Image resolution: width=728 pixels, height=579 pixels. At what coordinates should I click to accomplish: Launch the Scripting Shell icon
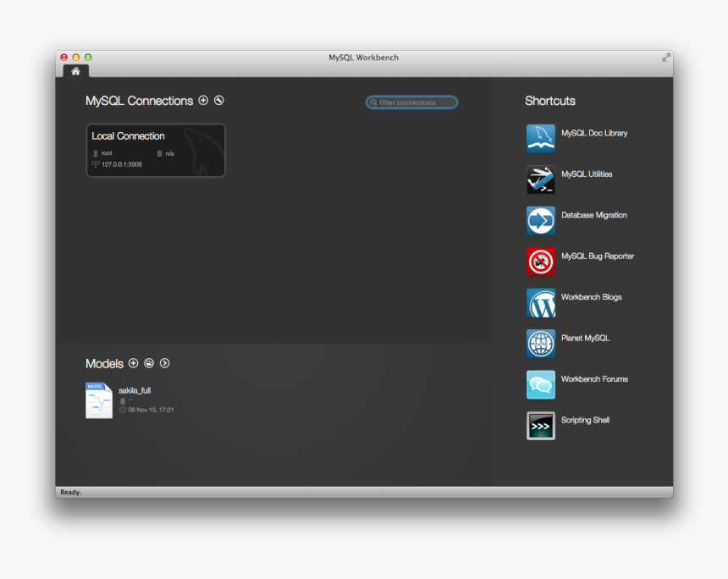(x=541, y=426)
